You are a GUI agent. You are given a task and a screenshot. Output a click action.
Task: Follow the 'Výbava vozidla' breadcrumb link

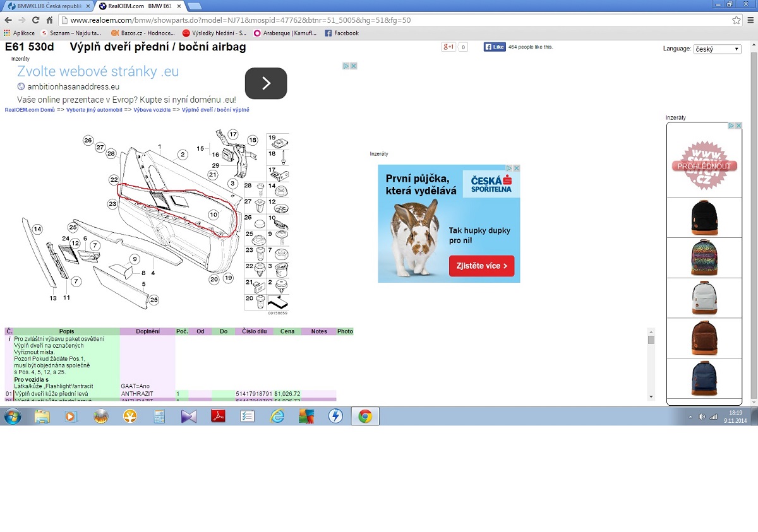pyautogui.click(x=152, y=110)
